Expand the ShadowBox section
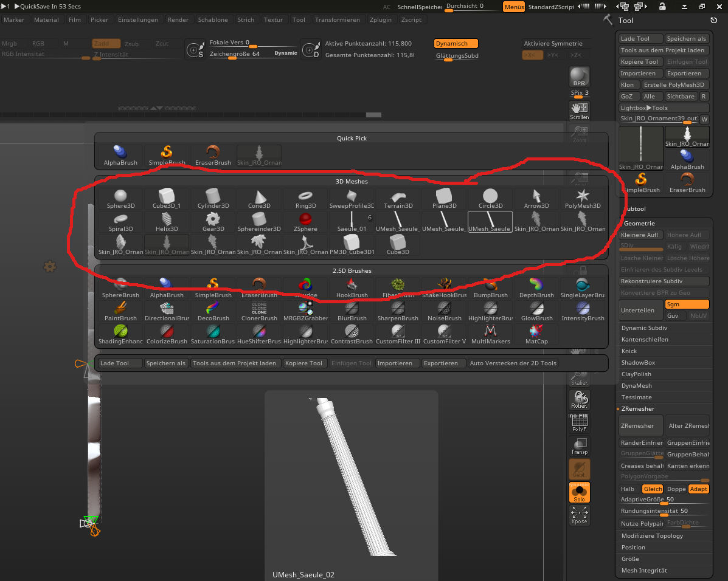The width and height of the screenshot is (728, 581). [x=638, y=363]
